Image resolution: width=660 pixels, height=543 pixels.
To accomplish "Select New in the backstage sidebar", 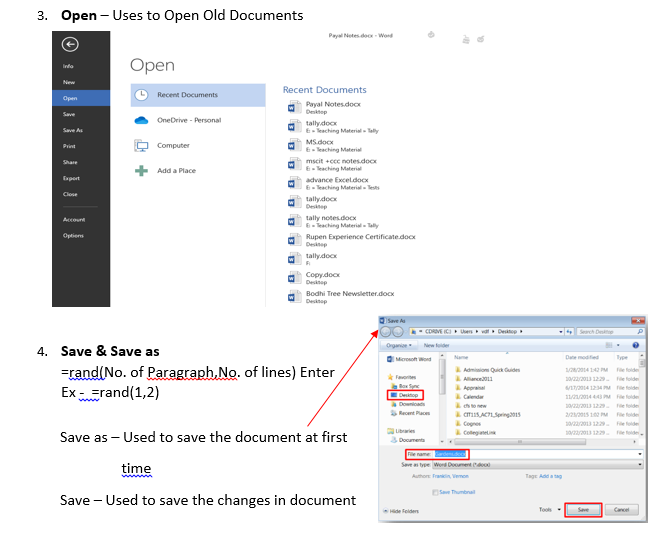I will (69, 82).
